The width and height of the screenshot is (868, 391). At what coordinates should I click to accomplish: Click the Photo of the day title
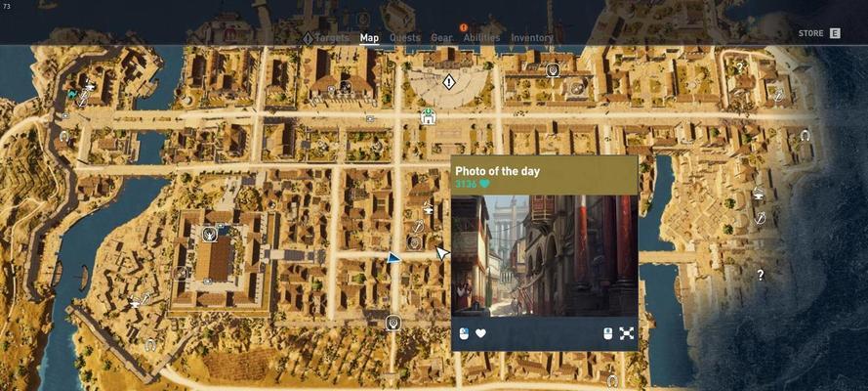pos(497,171)
